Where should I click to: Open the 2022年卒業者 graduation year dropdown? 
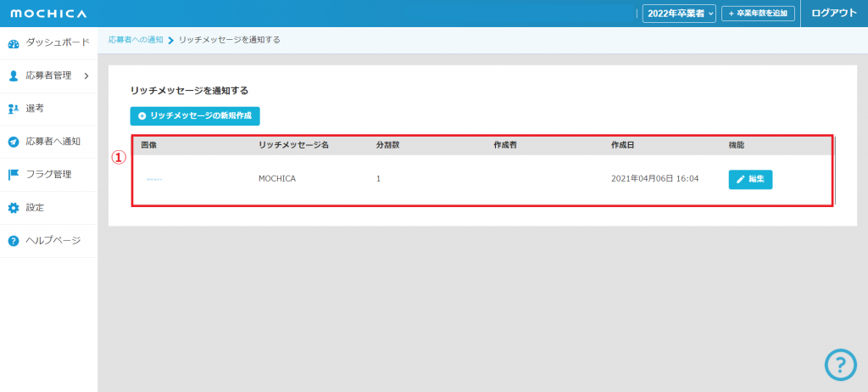(679, 14)
